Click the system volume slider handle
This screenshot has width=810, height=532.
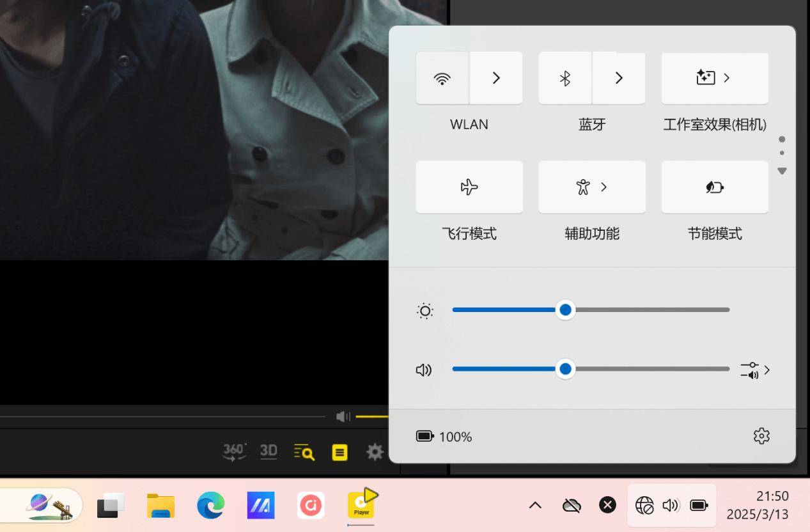pos(565,369)
